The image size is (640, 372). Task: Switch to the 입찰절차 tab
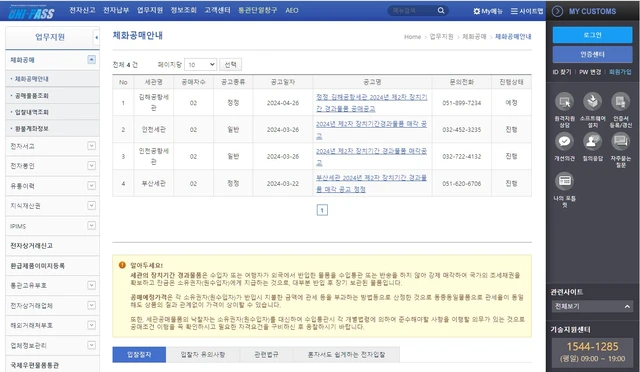coord(139,354)
